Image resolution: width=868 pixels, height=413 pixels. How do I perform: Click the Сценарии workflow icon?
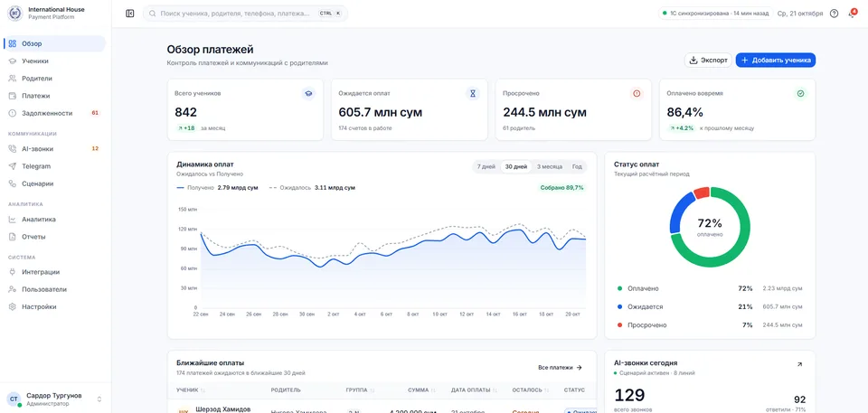[x=12, y=183]
